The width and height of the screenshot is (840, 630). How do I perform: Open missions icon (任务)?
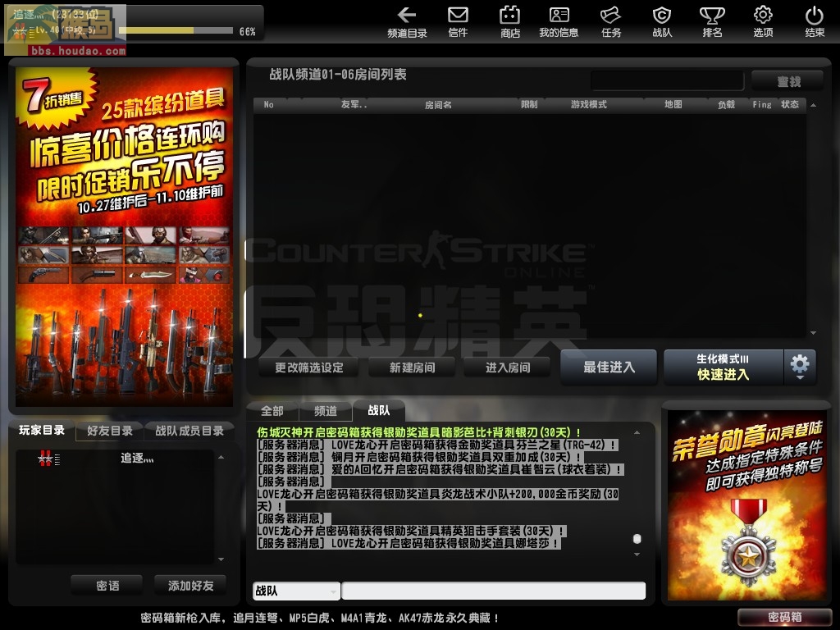tap(611, 22)
